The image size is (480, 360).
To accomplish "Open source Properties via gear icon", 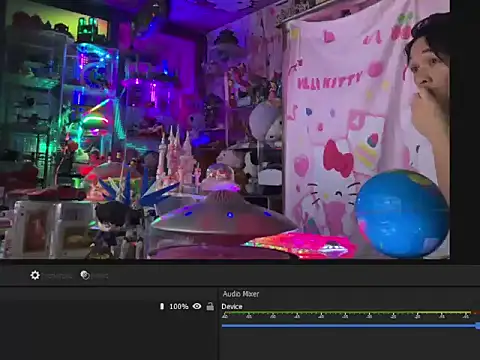I will [35, 275].
